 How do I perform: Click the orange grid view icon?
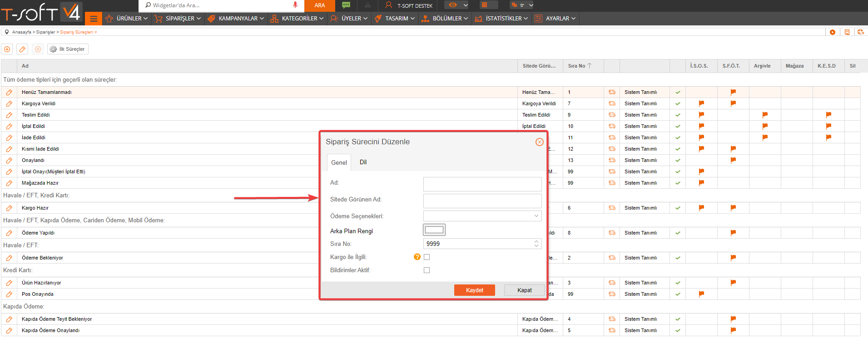click(x=484, y=5)
